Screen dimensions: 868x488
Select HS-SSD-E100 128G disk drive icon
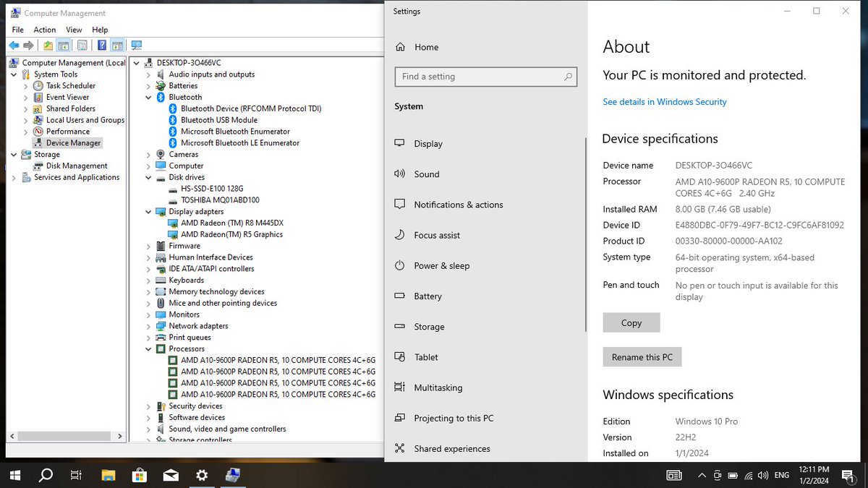[x=173, y=189]
